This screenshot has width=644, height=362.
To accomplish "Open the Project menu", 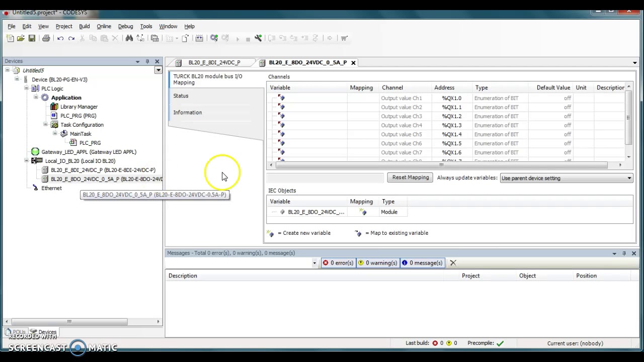I will coord(64,26).
